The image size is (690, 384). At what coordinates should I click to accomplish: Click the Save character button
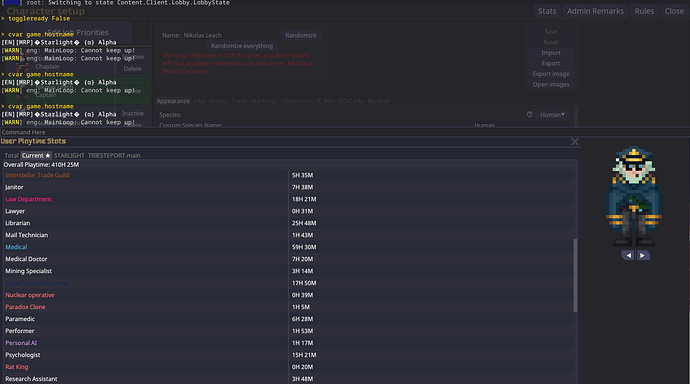551,32
